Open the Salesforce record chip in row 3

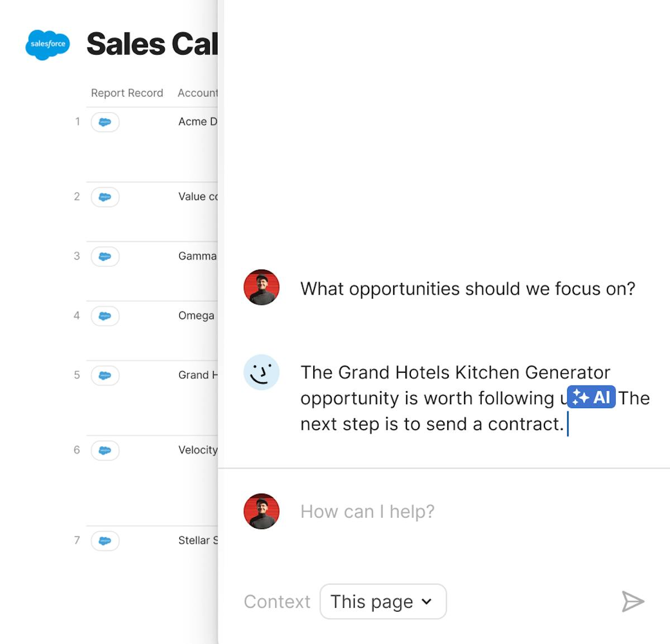(105, 257)
